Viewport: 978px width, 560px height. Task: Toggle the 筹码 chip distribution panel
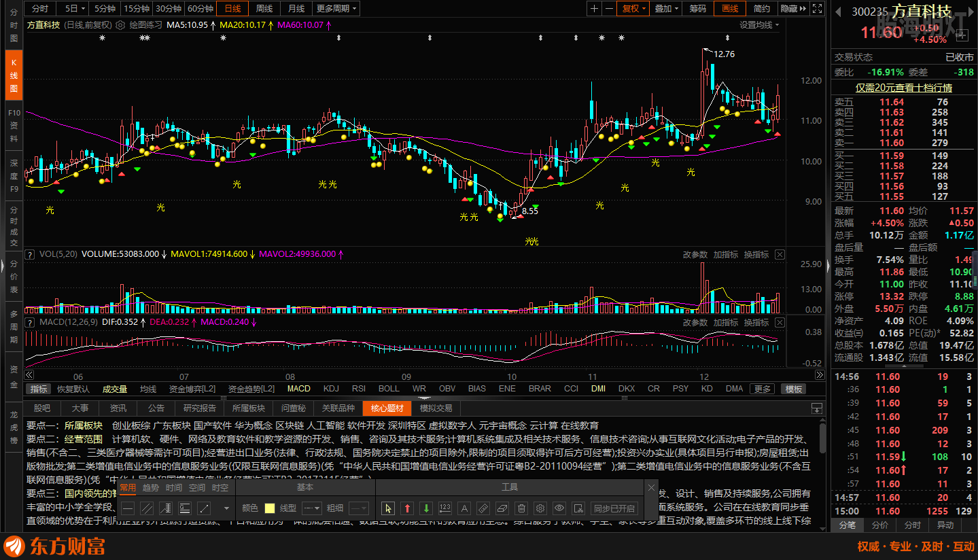click(698, 8)
